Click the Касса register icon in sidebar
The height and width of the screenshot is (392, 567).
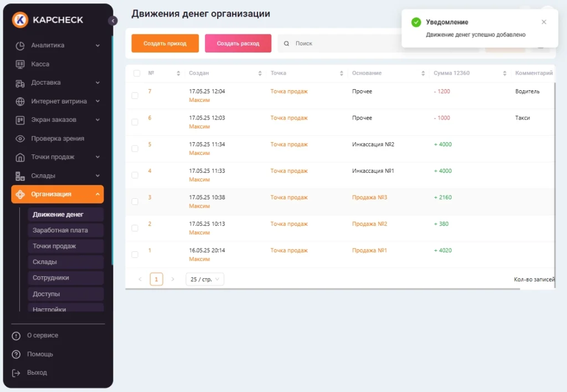click(x=20, y=64)
